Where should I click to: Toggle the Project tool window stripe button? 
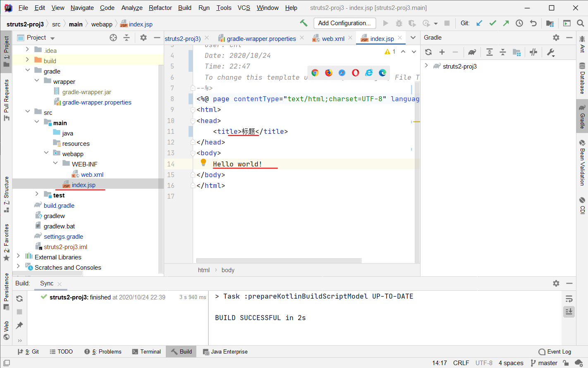(6, 51)
